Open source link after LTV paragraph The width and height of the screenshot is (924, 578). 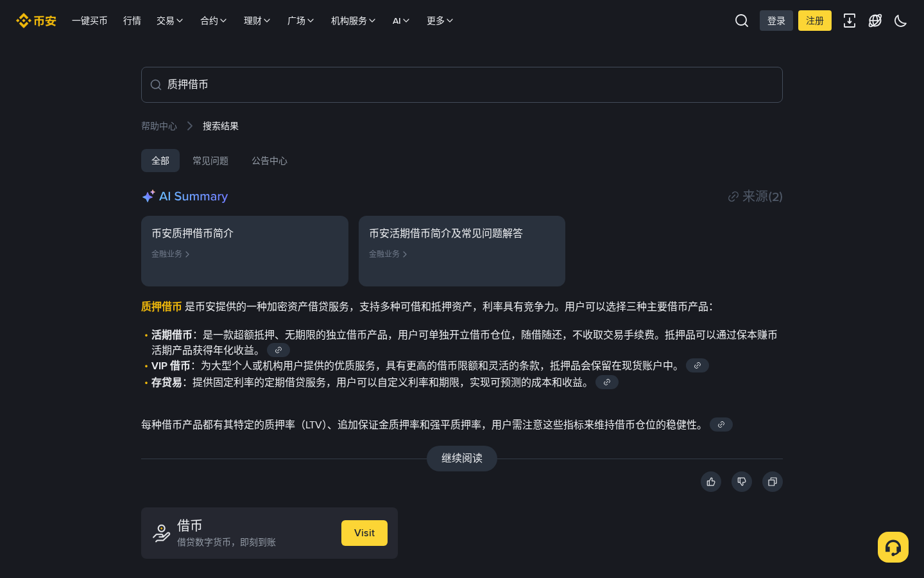coord(721,425)
